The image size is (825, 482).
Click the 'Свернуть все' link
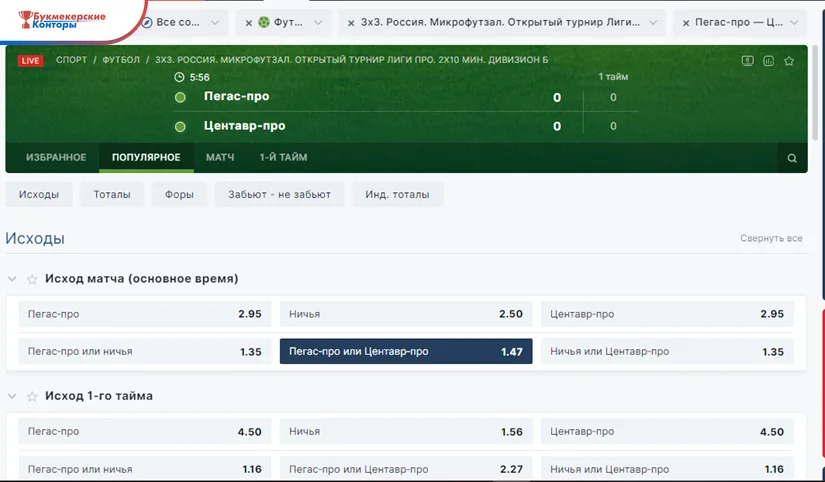click(771, 238)
